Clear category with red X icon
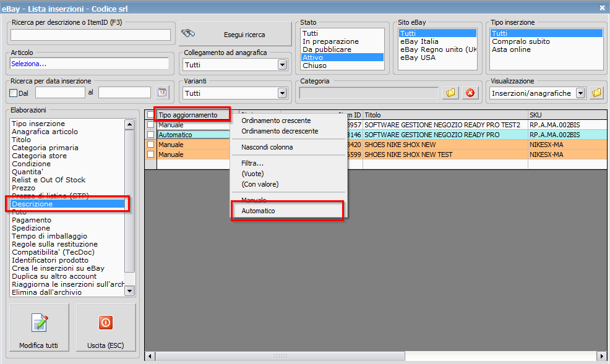This screenshot has width=610, height=364. [470, 93]
